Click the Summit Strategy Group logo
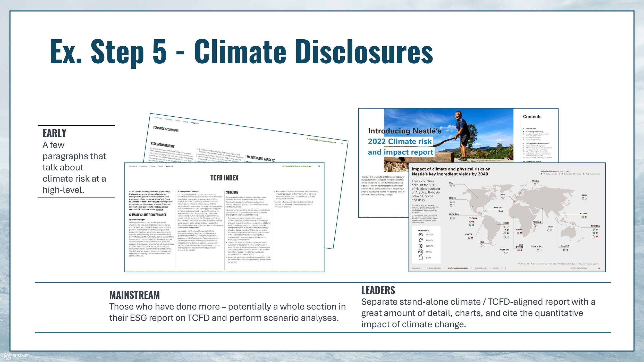 16,357
